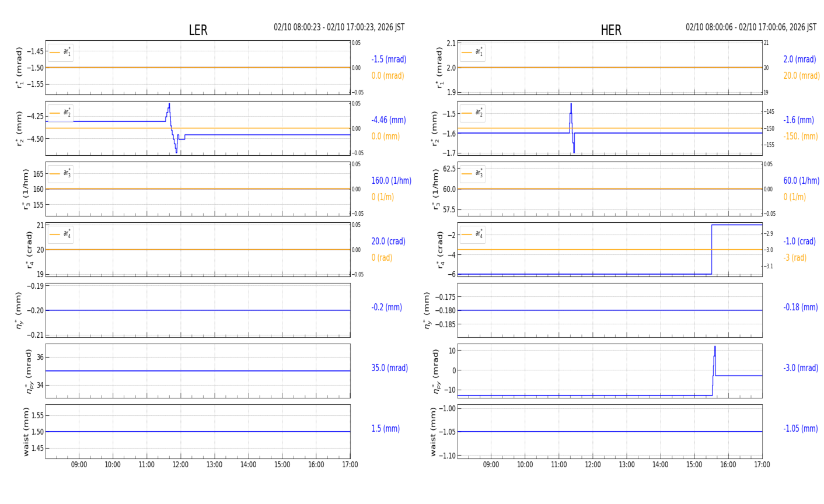Click the ∂r4* legend entry in LER plot
This screenshot has height=504, width=824.
[x=61, y=235]
